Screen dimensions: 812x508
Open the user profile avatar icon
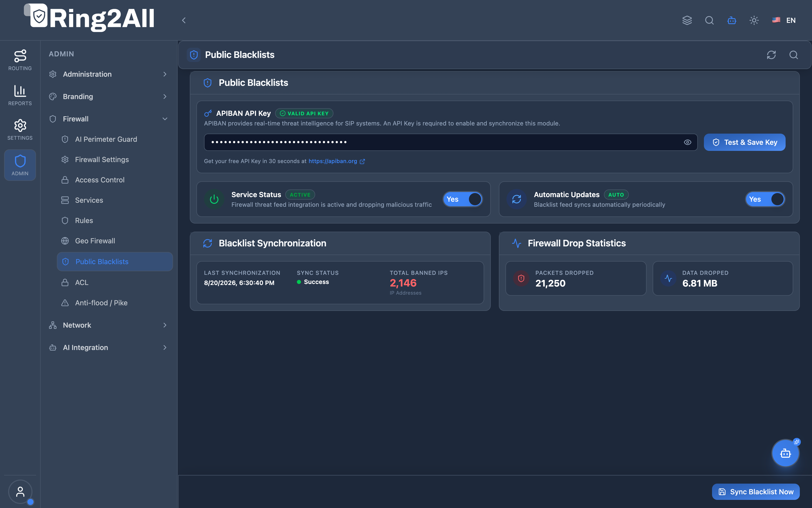pos(20,491)
